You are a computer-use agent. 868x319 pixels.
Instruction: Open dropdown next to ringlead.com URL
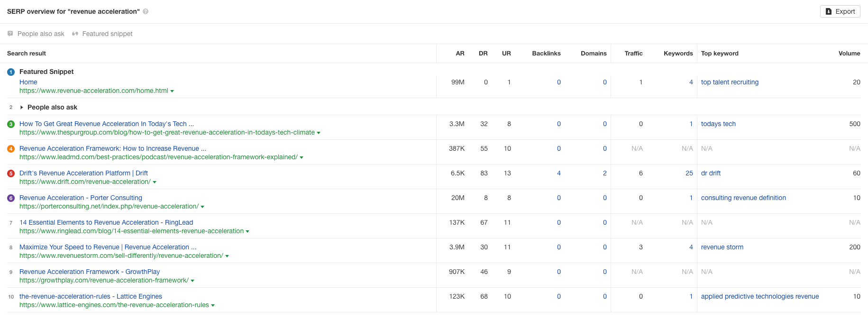[247, 231]
